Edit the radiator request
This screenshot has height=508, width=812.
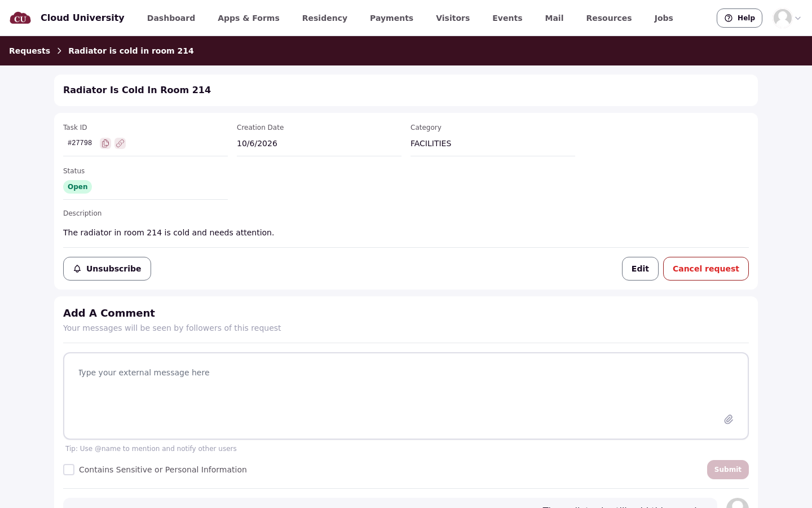[x=640, y=269]
